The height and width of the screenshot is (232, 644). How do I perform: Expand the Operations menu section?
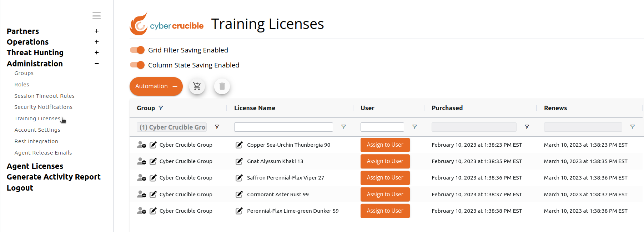(96, 42)
